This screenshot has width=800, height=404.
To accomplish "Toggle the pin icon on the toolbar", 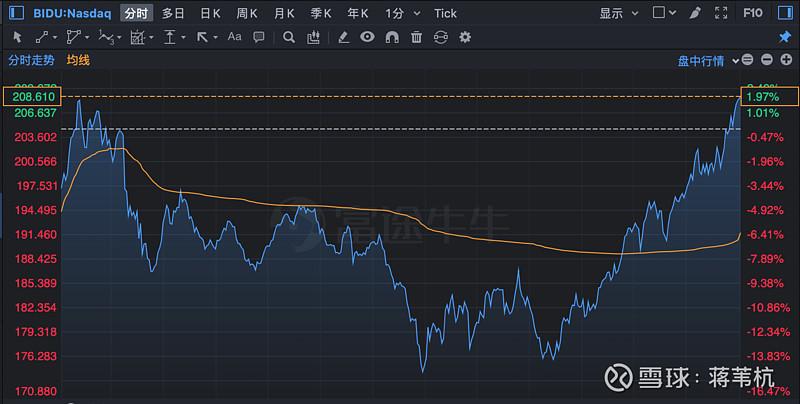I will [x=784, y=37].
